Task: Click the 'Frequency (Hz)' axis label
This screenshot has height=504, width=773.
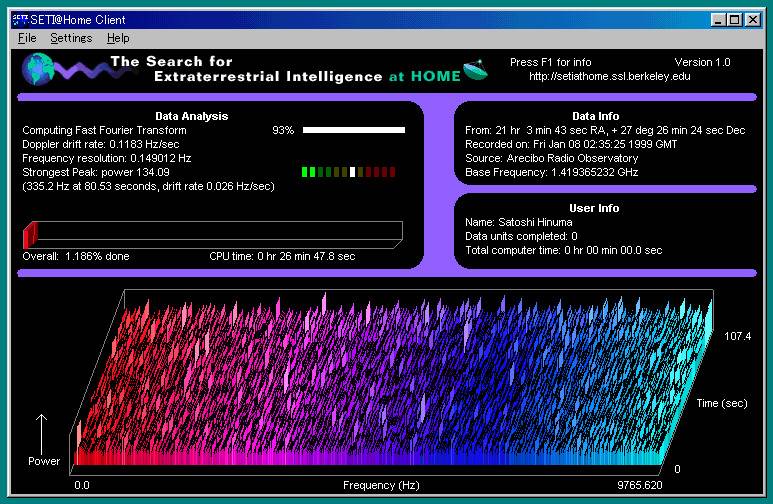Action: pos(381,485)
